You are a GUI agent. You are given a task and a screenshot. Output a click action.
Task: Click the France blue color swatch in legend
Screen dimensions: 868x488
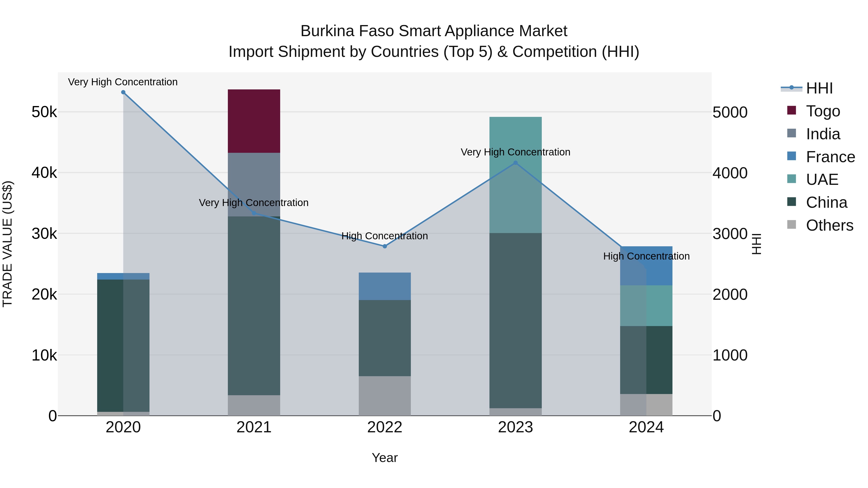(x=792, y=156)
